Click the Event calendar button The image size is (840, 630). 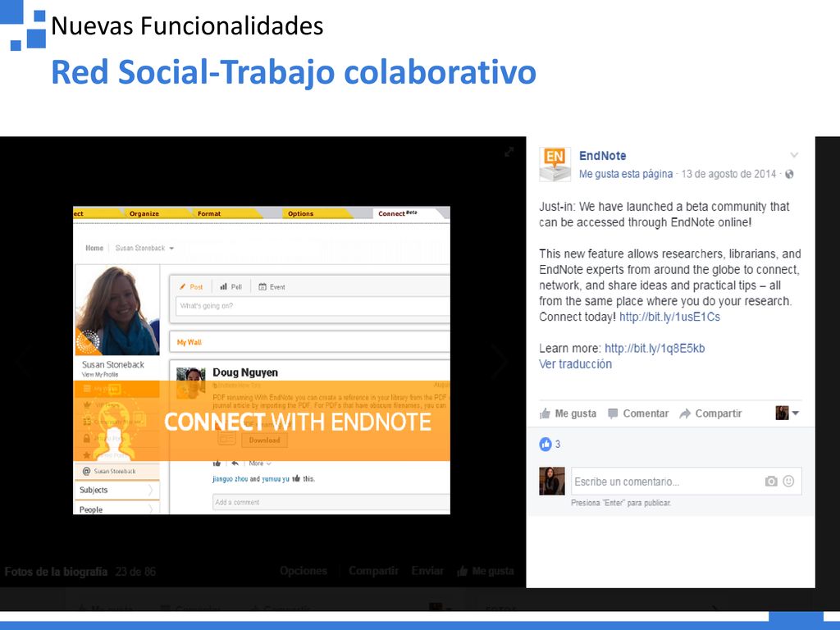[272, 287]
